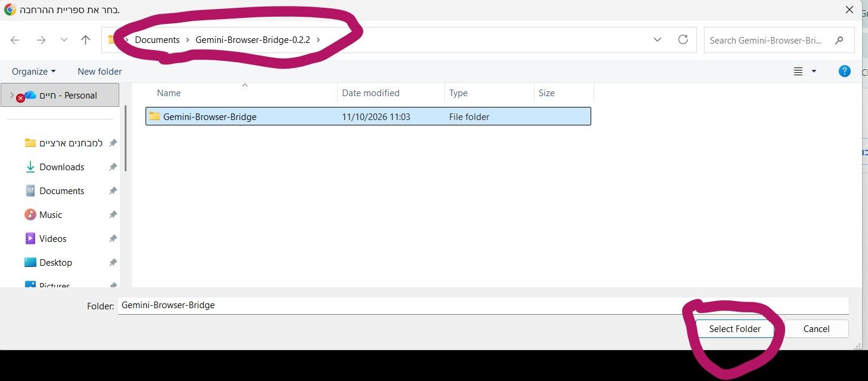Open Help with the question mark icon
Image resolution: width=868 pixels, height=381 pixels.
[x=845, y=71]
